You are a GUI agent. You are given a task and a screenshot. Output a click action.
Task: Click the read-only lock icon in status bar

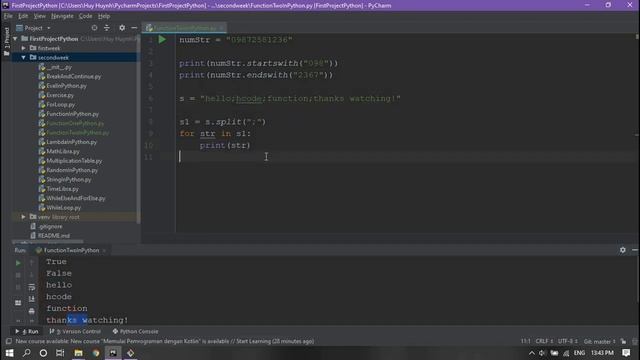pyautogui.click(x=623, y=341)
